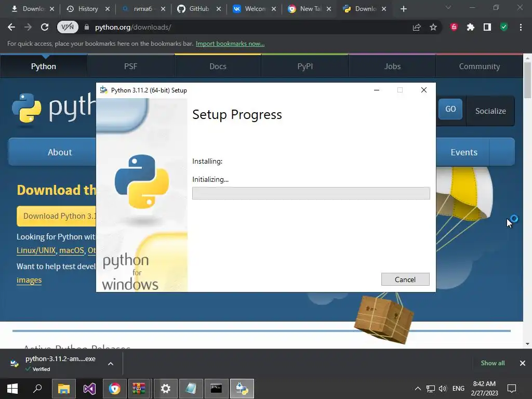Open the Windows Start menu
The height and width of the screenshot is (399, 532).
click(12, 389)
